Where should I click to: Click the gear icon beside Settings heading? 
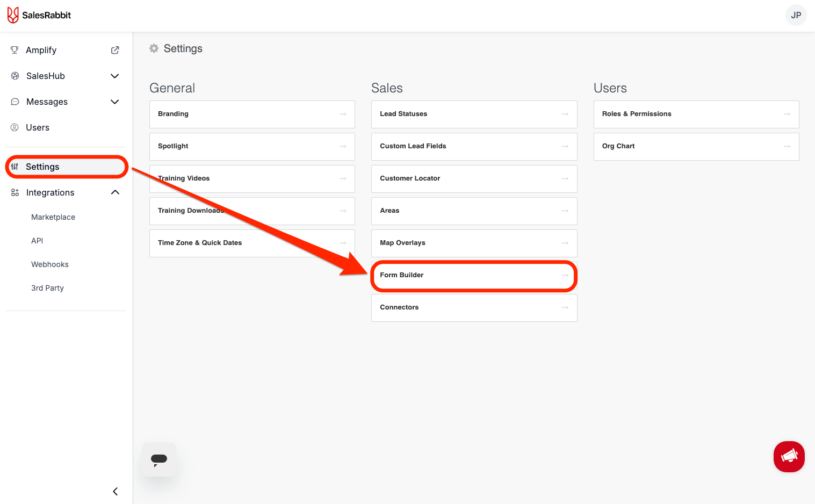[154, 48]
